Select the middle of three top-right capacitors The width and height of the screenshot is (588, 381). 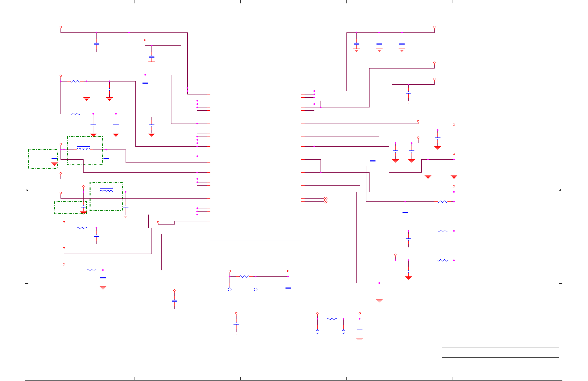point(379,44)
